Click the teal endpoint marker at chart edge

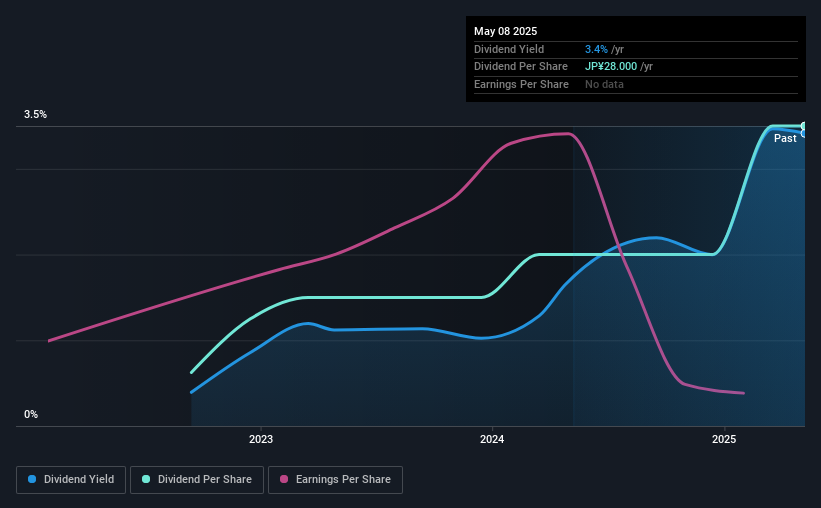[803, 126]
